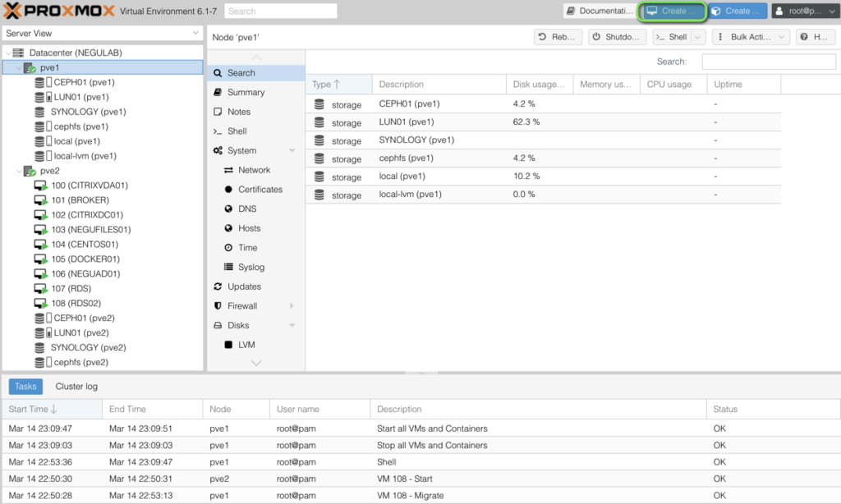Screen dimensions: 841x504
Task: Switch to the Cluster log tab
Action: (76, 386)
